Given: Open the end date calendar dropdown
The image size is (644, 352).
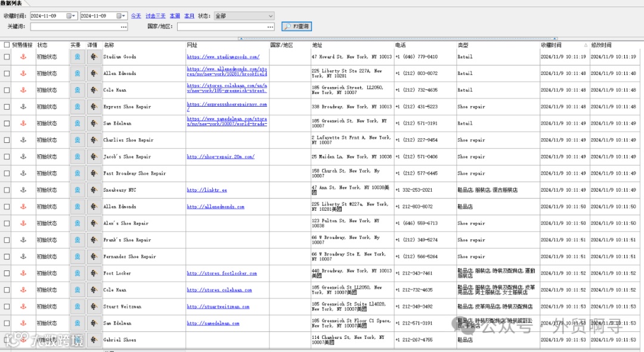Looking at the screenshot, I should (x=120, y=16).
